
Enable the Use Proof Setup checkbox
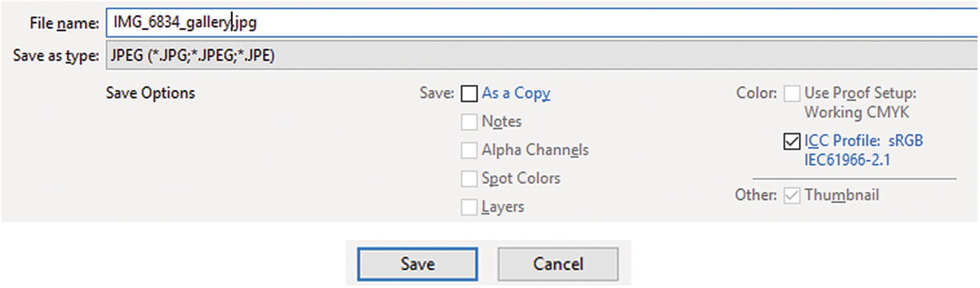[792, 94]
